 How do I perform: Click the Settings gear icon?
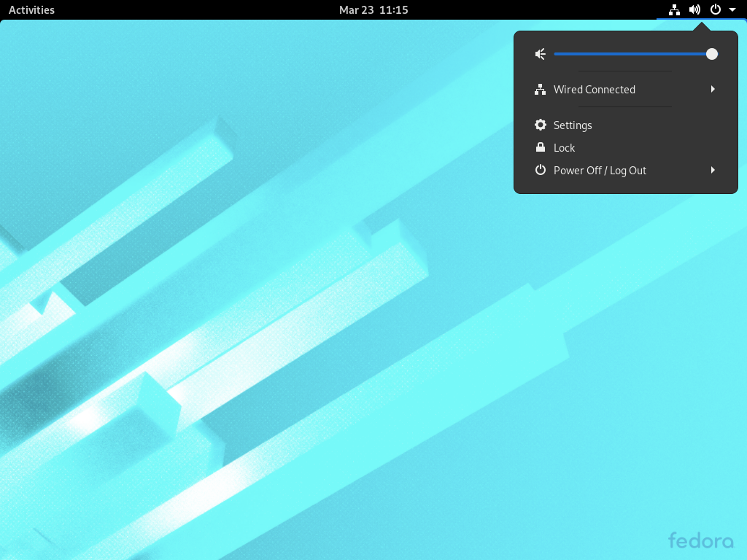[x=541, y=125]
